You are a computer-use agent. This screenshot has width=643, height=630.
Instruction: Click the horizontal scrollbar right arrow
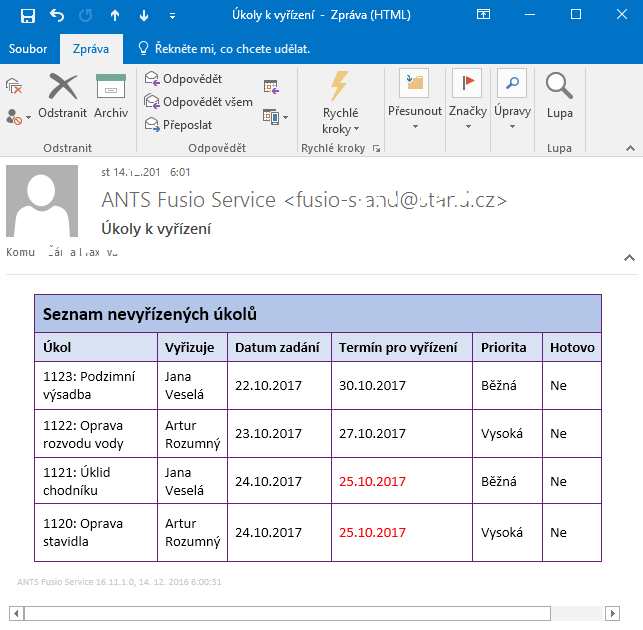pos(613,614)
